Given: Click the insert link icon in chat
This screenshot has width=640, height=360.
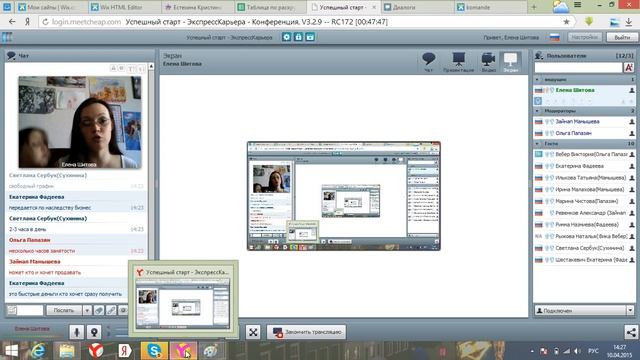Looking at the screenshot, I should tap(111, 310).
